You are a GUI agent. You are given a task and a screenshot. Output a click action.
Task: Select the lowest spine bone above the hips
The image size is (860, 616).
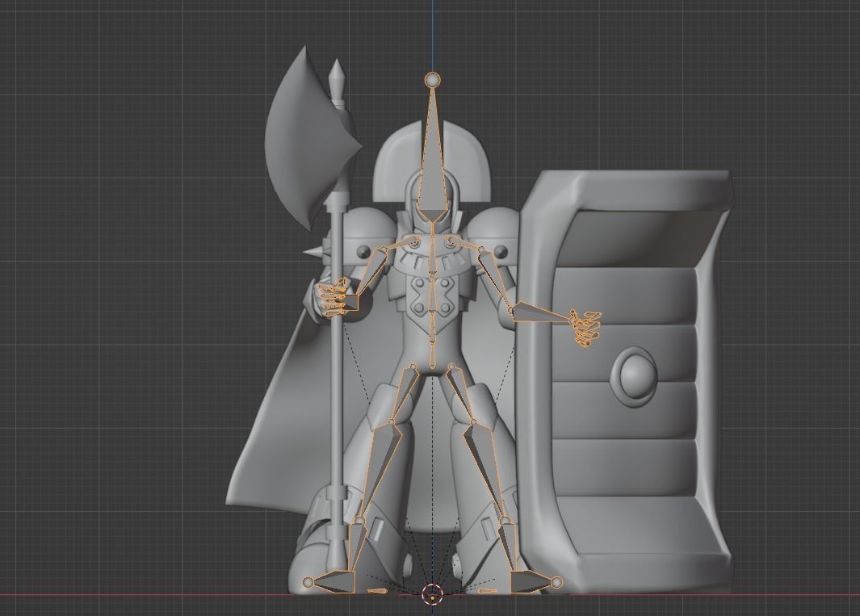(432, 355)
